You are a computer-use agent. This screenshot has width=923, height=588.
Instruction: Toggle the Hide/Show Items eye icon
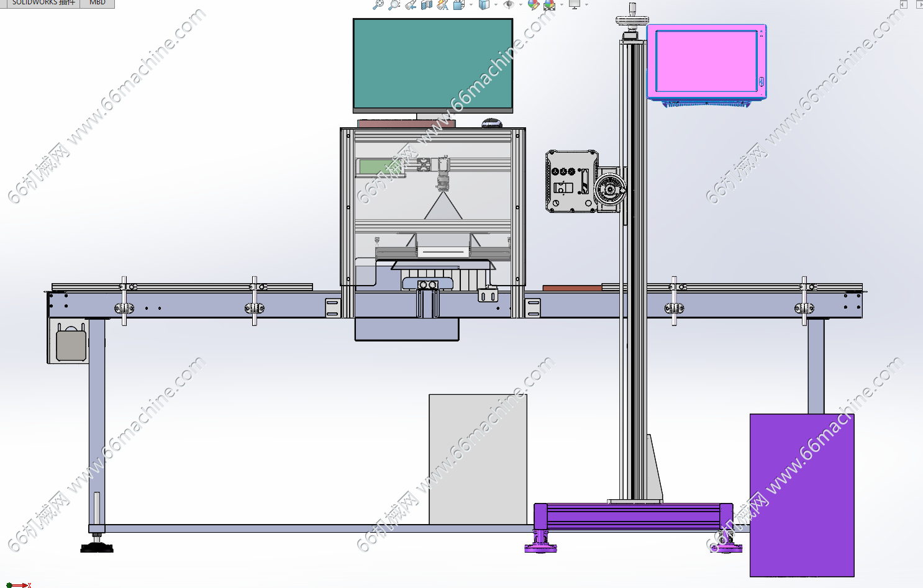click(509, 4)
